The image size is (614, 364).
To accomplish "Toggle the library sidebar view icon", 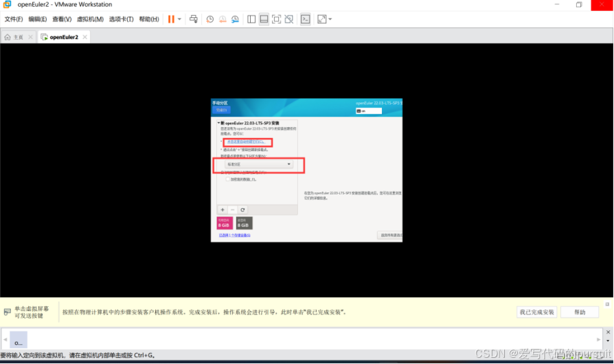I will coord(251,19).
